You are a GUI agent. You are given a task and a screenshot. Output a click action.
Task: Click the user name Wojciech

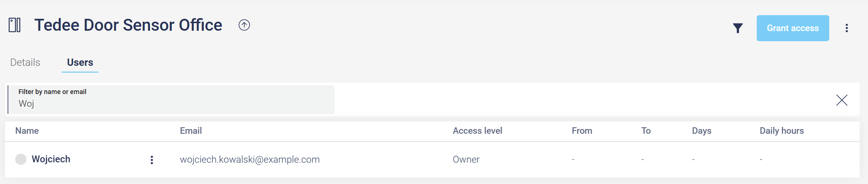coord(51,159)
